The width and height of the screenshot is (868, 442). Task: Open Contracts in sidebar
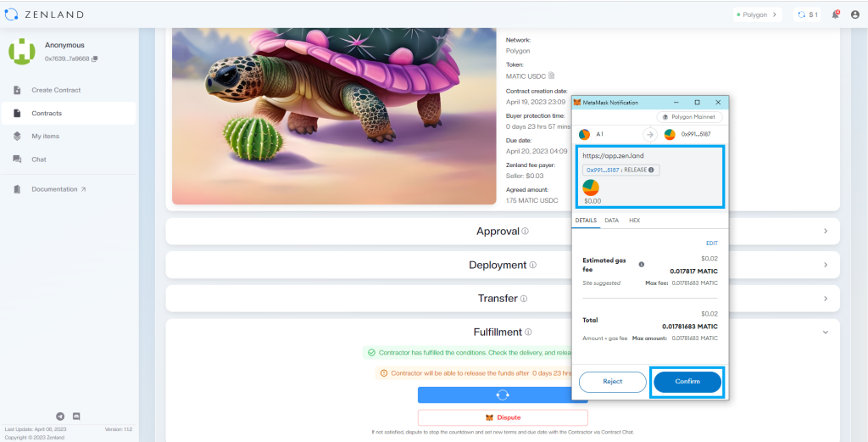point(68,113)
